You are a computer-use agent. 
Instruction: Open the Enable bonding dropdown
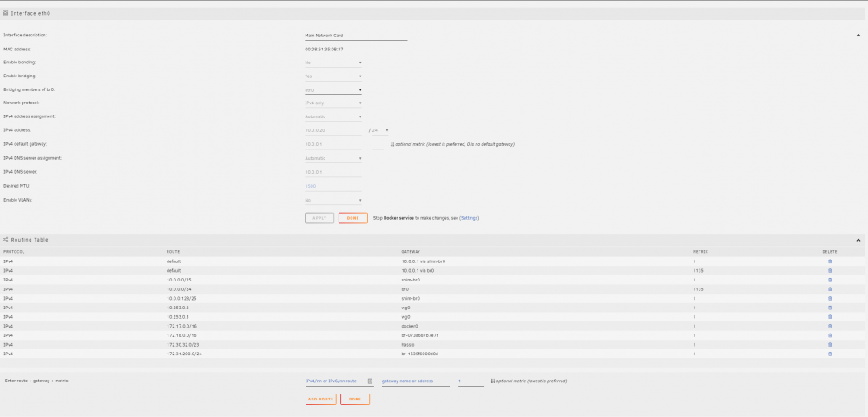[333, 63]
